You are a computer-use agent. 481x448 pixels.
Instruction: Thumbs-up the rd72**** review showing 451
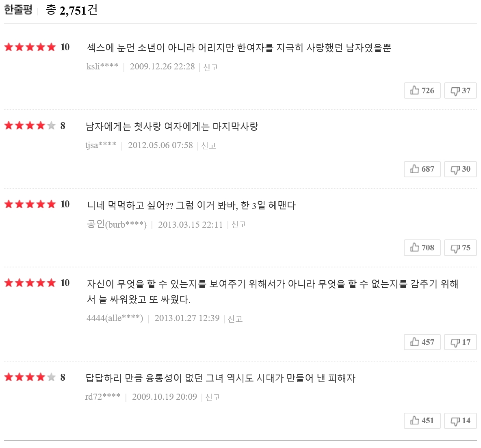422,420
